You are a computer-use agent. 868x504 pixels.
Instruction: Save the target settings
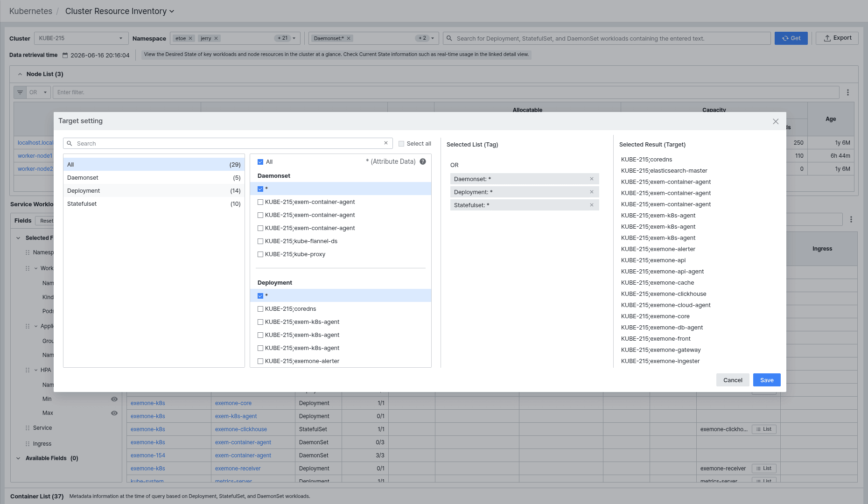(767, 380)
